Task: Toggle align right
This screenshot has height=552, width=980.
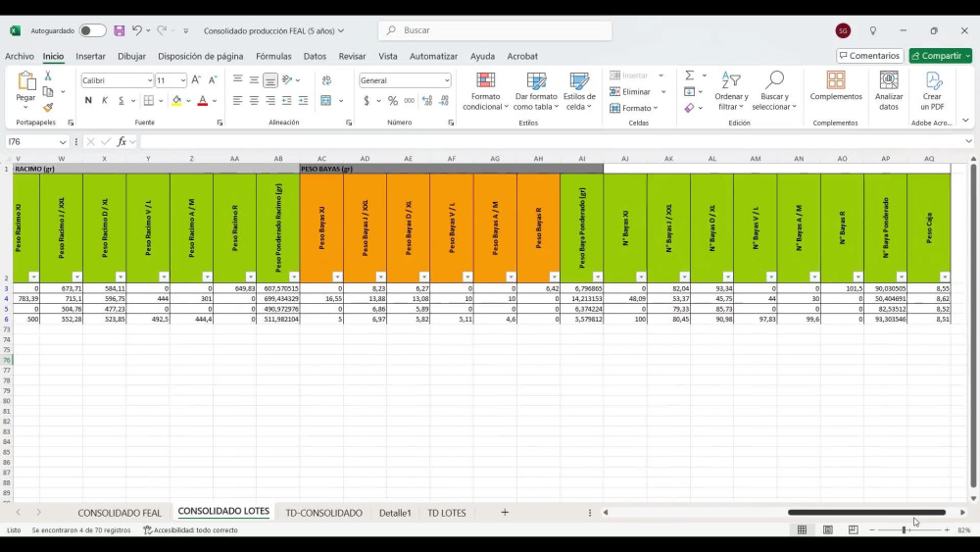Action: click(270, 101)
